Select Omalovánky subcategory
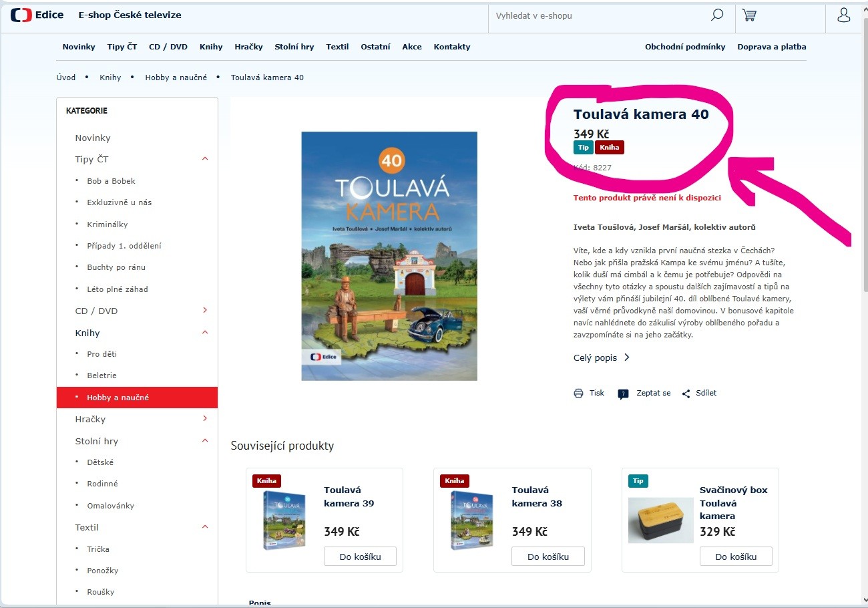Image resolution: width=868 pixels, height=608 pixels. (x=110, y=506)
